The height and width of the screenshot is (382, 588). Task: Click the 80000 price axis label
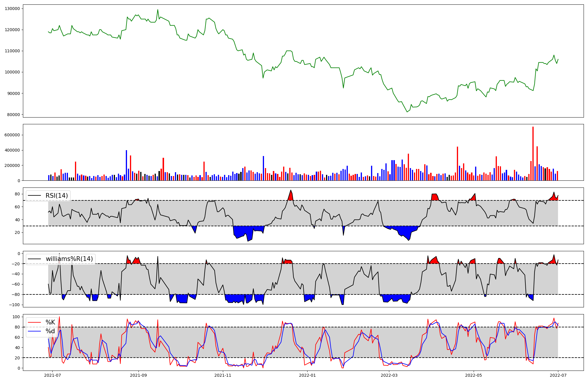14,115
